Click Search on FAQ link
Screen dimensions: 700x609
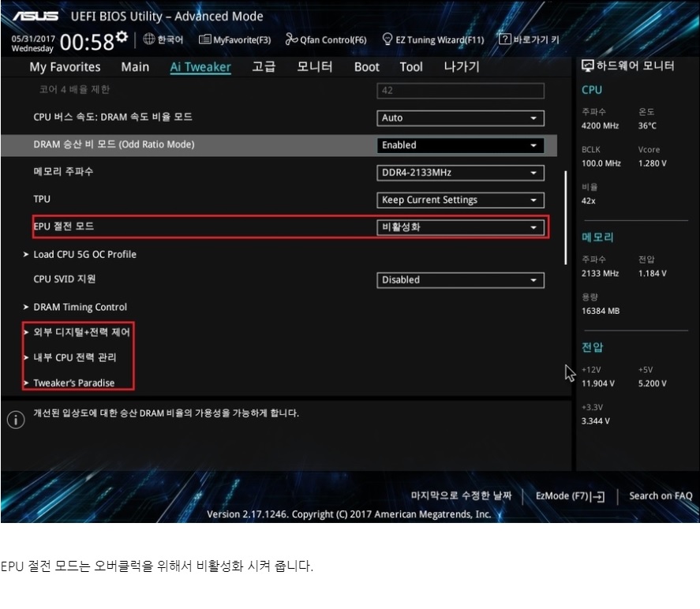pos(661,495)
